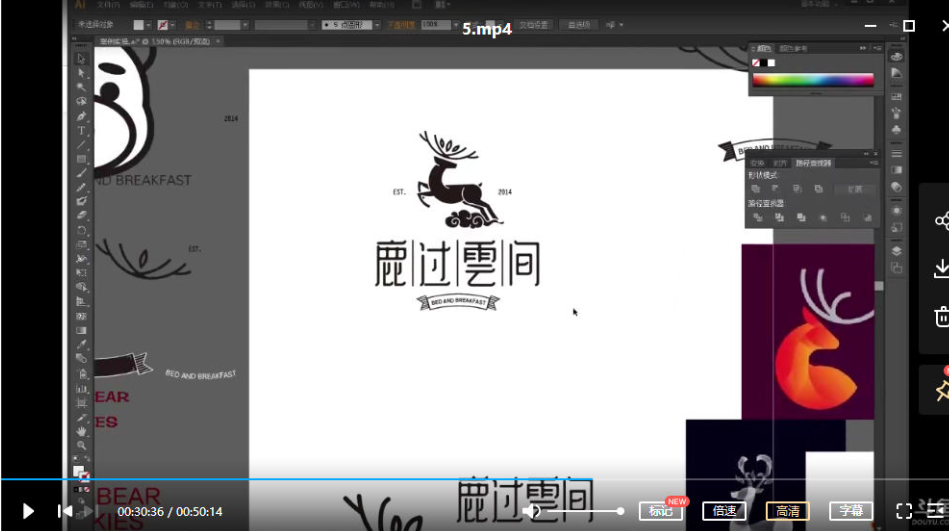The width and height of the screenshot is (949, 531).
Task: Click the Minus Back pathfinder icon
Action: (867, 218)
